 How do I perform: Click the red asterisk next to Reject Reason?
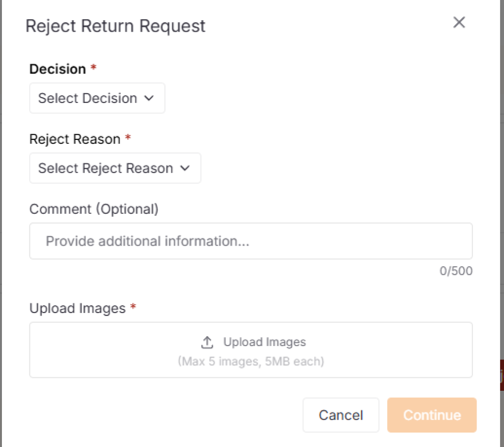point(127,138)
